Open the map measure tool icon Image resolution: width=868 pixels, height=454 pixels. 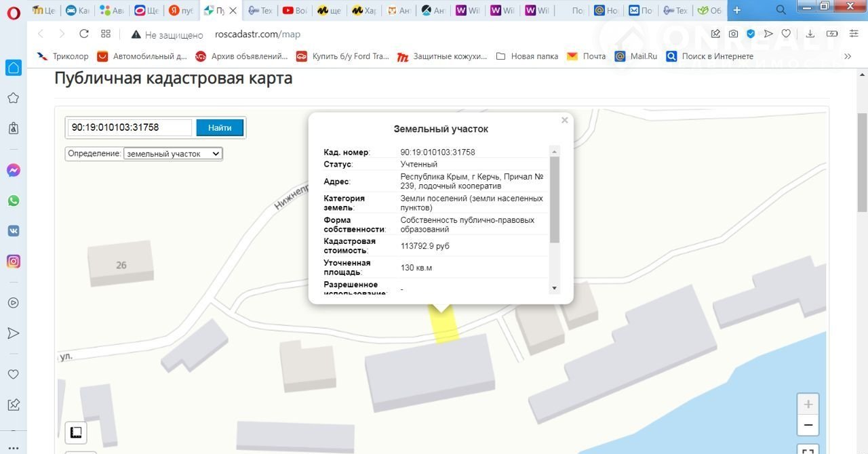point(77,432)
